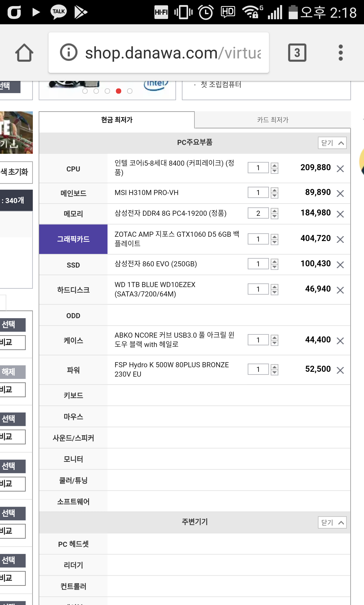Click the 메모리 quantity field showing 2

258,213
